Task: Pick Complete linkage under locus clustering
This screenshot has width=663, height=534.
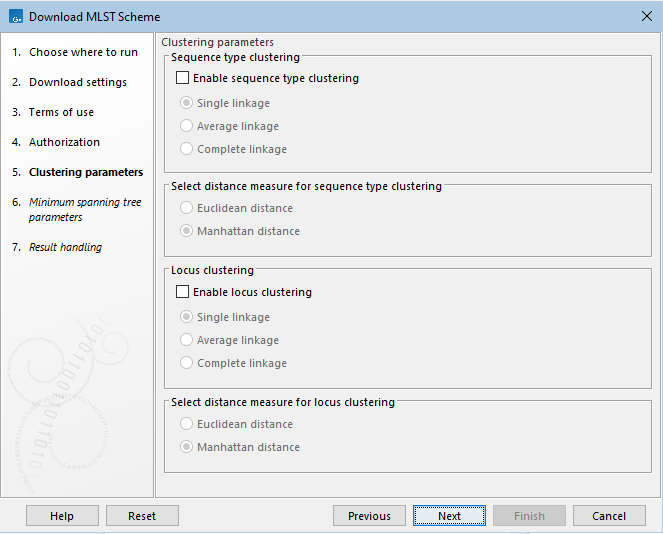Action: pyautogui.click(x=187, y=363)
